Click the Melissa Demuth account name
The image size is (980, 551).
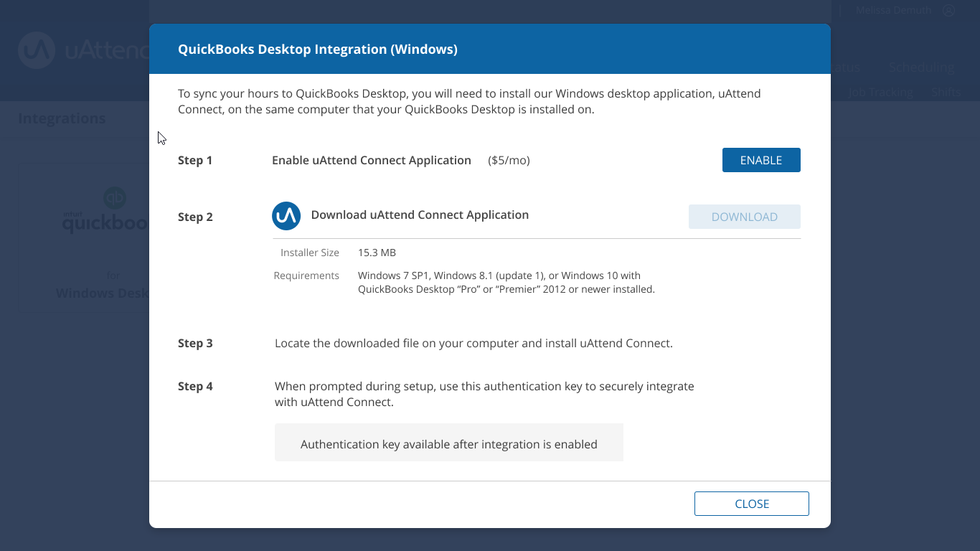893,10
